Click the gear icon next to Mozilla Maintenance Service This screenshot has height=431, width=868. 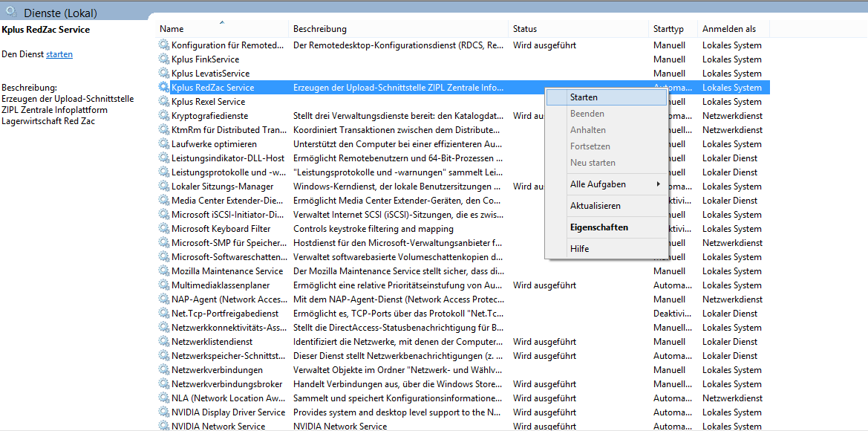pyautogui.click(x=164, y=271)
